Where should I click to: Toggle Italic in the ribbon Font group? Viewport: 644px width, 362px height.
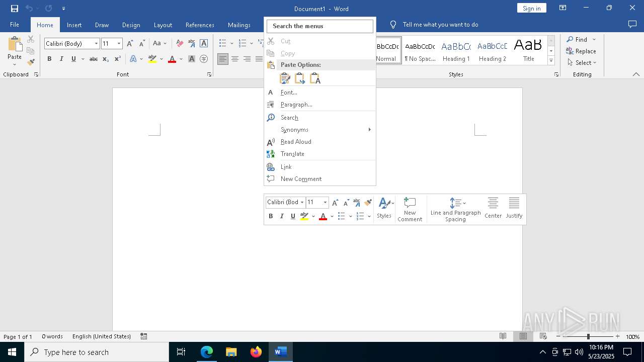pyautogui.click(x=61, y=59)
